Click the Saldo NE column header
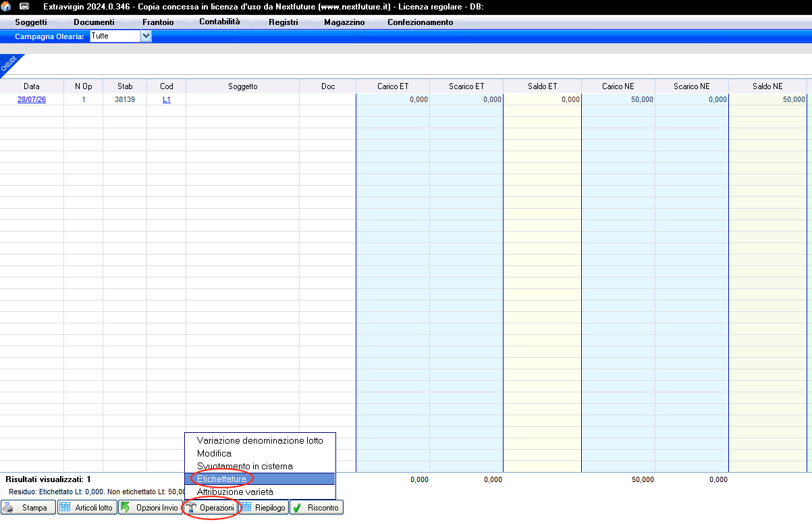The width and height of the screenshot is (812, 524). click(767, 86)
